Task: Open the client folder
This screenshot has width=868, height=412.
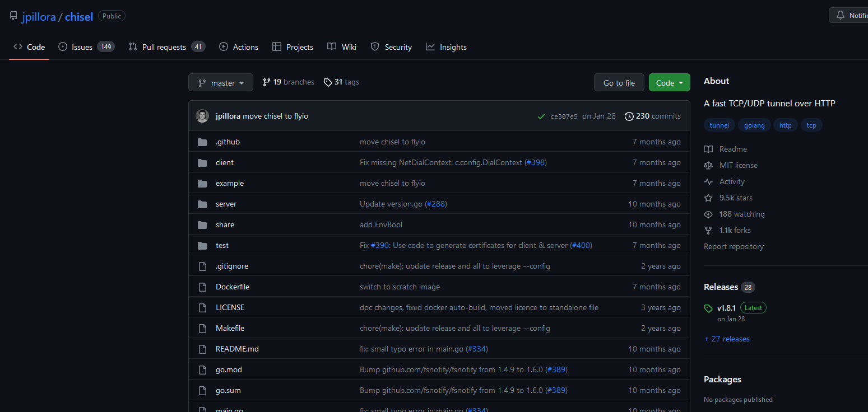Action: [225, 163]
